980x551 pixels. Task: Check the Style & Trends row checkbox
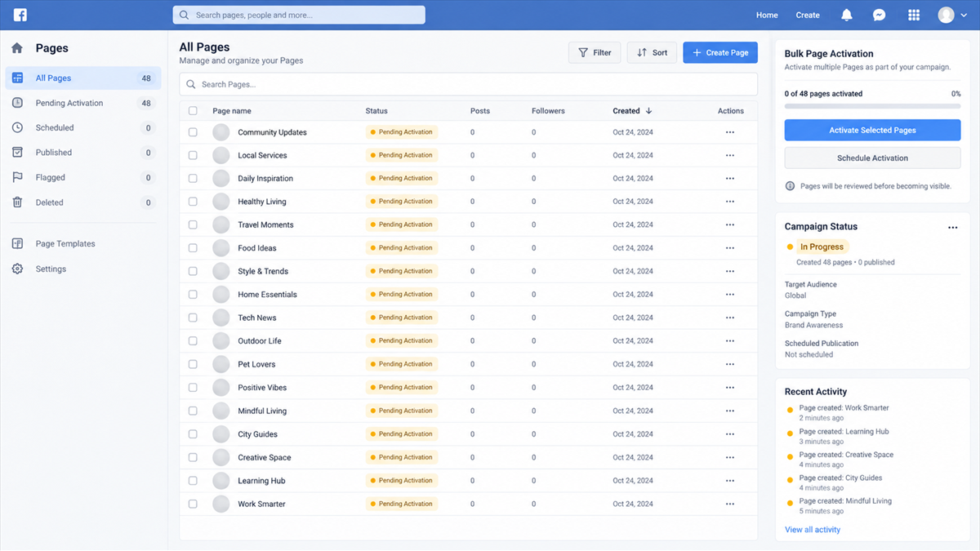[x=193, y=271]
